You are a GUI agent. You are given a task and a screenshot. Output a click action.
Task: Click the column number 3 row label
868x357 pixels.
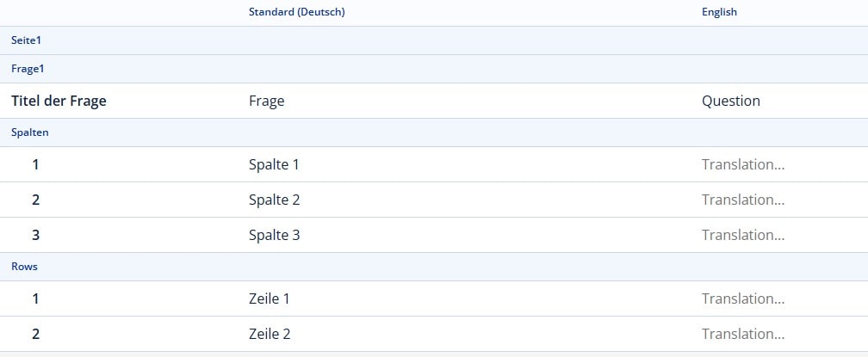pos(35,235)
